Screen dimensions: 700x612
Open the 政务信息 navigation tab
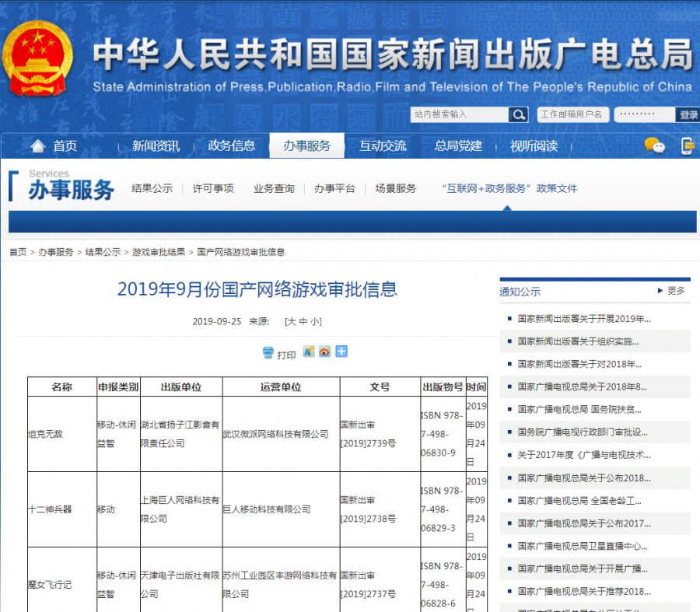(231, 146)
